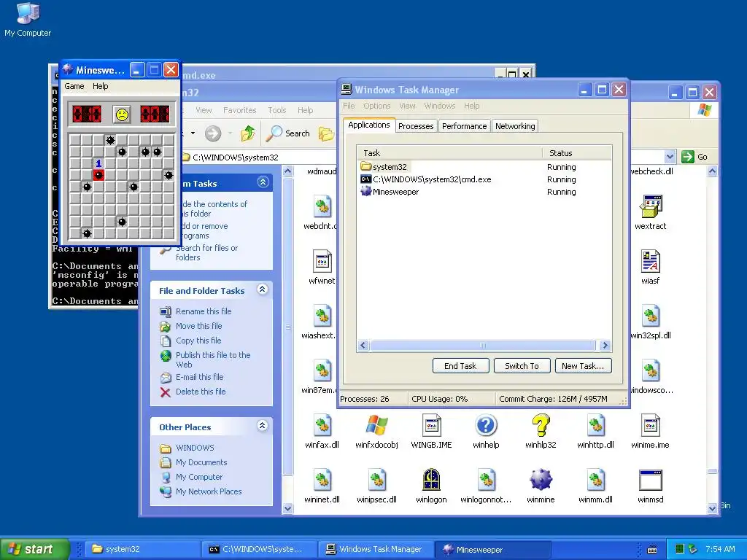Open My Network Places link
Viewport: 747px width, 560px height.
[x=209, y=491]
